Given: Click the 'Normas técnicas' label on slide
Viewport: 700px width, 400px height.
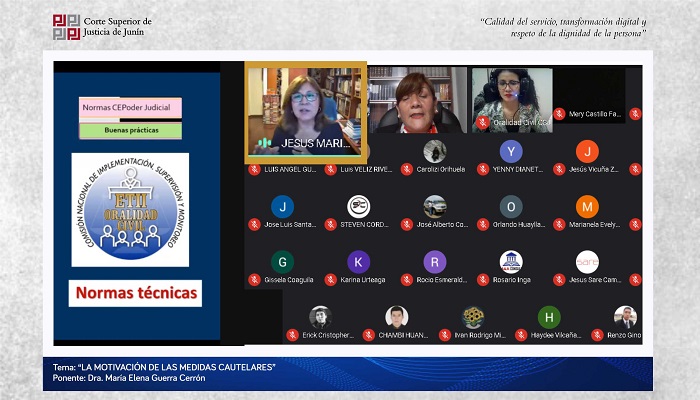Looking at the screenshot, I should (x=135, y=293).
